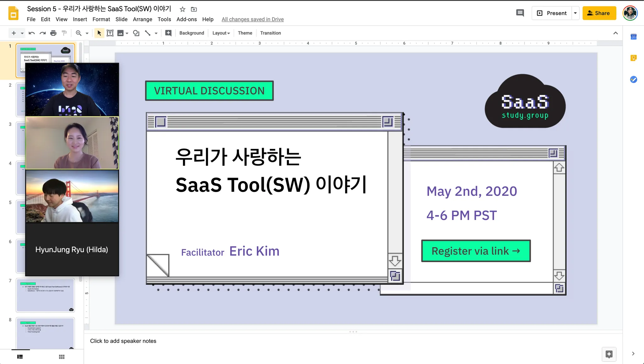Click the Print icon
The height and width of the screenshot is (364, 644).
53,33
